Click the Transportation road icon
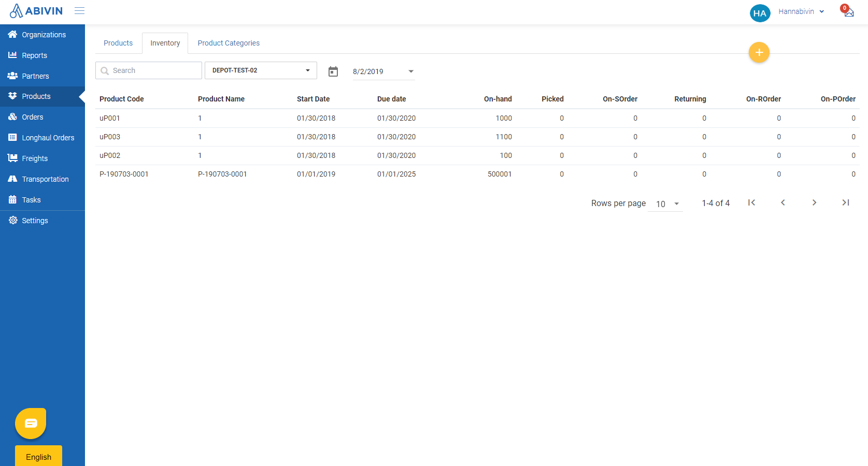The width and height of the screenshot is (868, 466). point(12,179)
